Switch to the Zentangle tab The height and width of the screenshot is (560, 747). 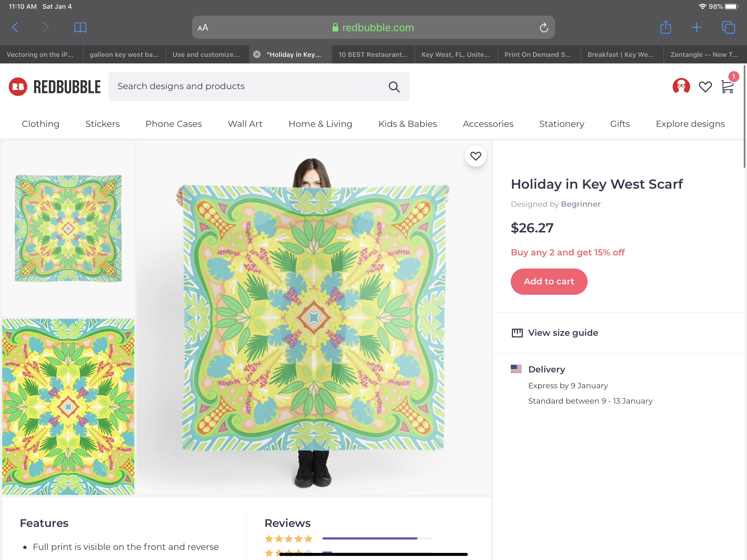704,54
